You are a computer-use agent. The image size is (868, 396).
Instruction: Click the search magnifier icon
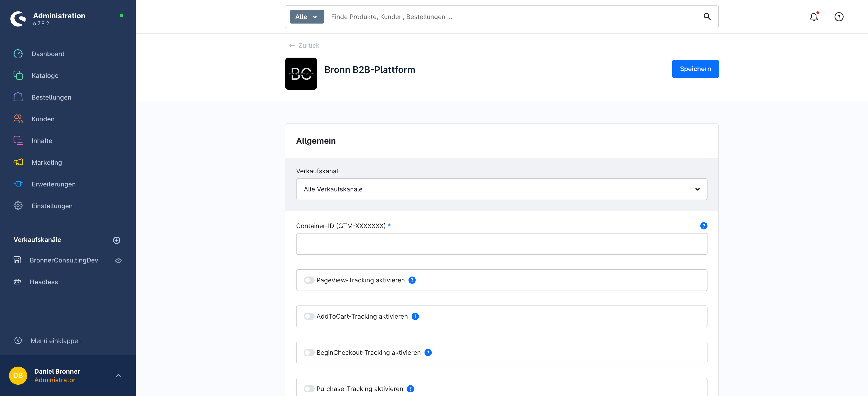[707, 17]
